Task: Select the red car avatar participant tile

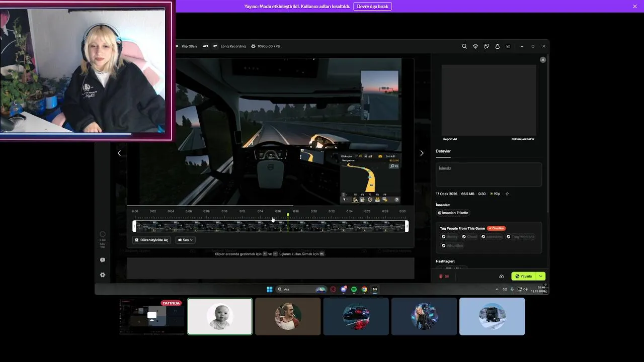Action: (x=356, y=316)
